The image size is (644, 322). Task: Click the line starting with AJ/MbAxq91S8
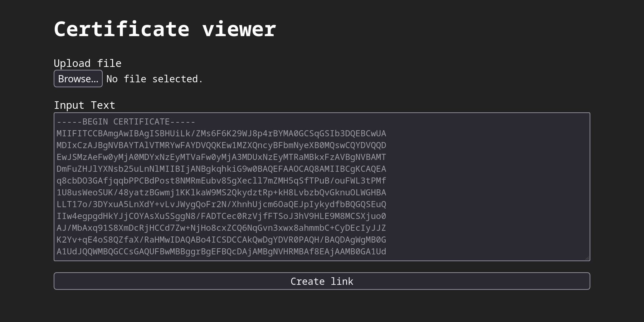221,228
